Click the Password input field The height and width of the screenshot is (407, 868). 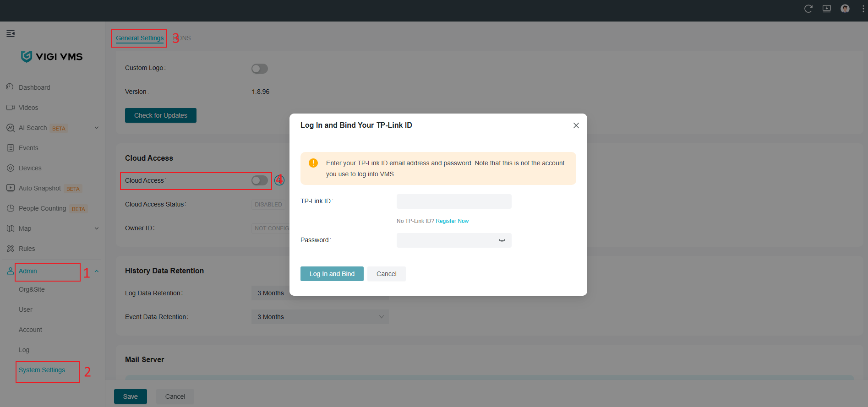click(x=454, y=240)
